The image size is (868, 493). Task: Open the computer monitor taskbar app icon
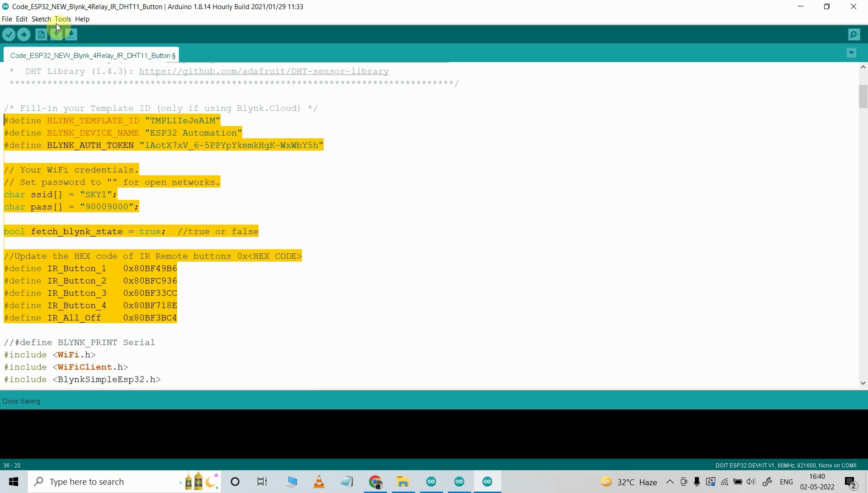coord(292,482)
